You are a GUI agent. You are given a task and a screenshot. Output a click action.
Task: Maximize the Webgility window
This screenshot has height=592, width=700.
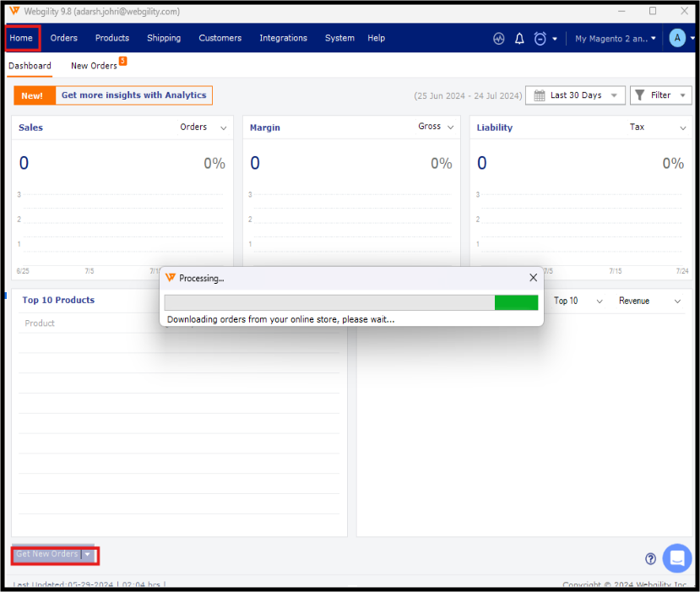point(653,11)
